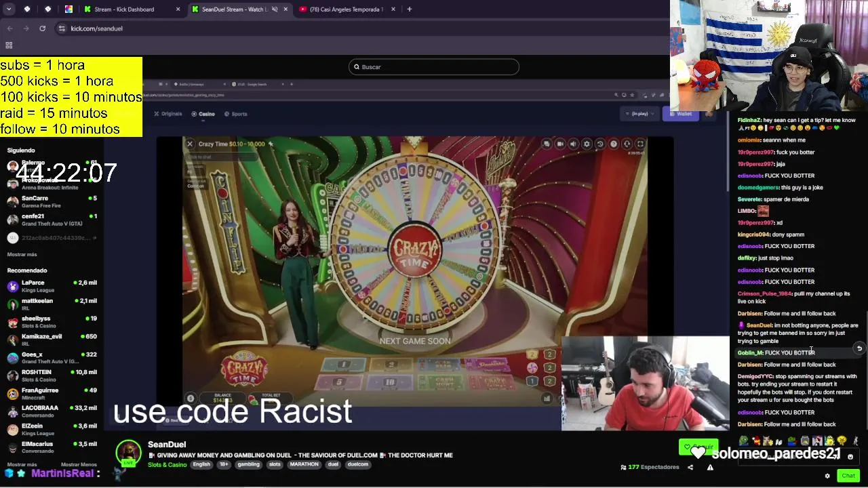Select the English tag
The width and height of the screenshot is (868, 488).
click(201, 465)
